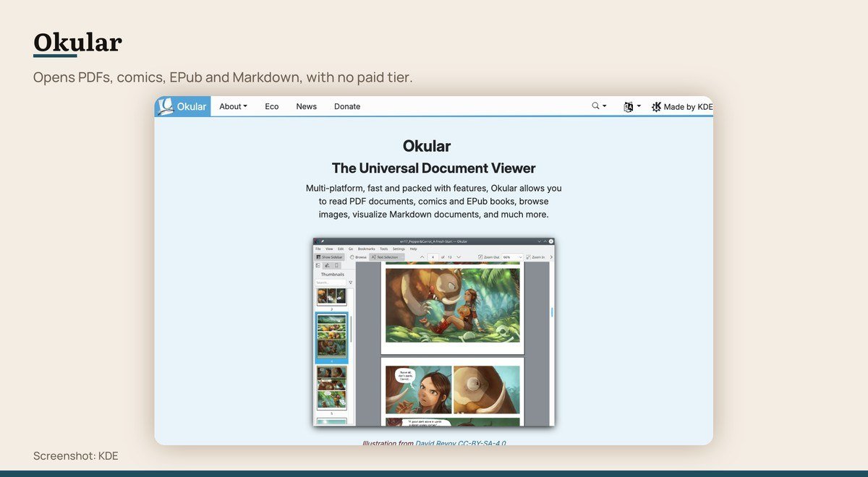Go to the News page
The height and width of the screenshot is (477, 868).
point(306,106)
